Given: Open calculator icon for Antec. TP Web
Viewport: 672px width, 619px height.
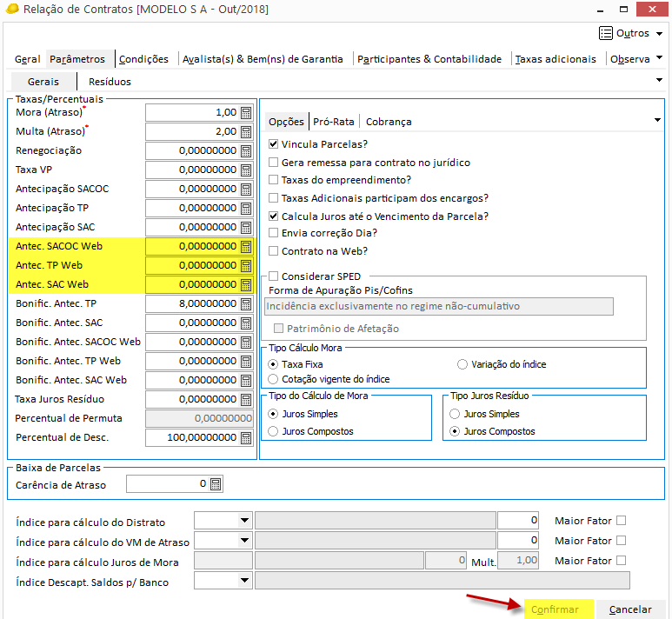Looking at the screenshot, I should coord(246,266).
